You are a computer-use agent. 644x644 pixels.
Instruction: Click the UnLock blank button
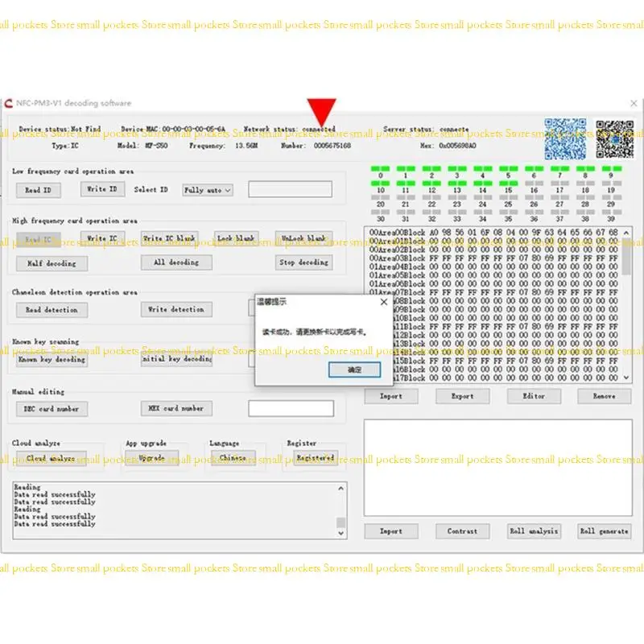(303, 238)
